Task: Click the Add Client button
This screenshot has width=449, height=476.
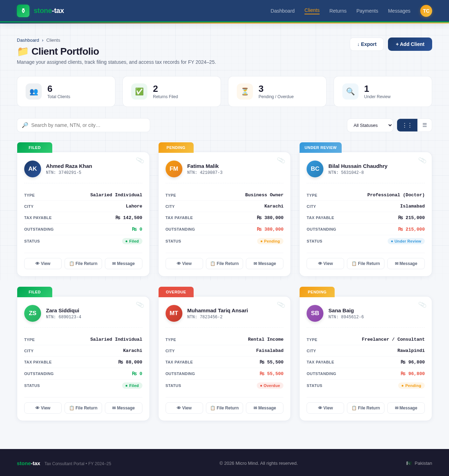Action: pos(410,44)
